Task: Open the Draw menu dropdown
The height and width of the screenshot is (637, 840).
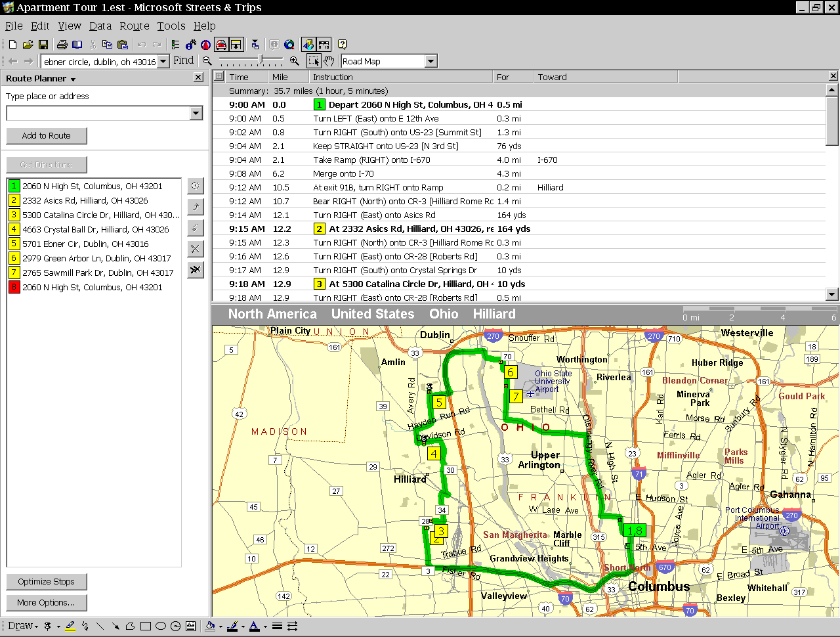Action: pos(23,626)
